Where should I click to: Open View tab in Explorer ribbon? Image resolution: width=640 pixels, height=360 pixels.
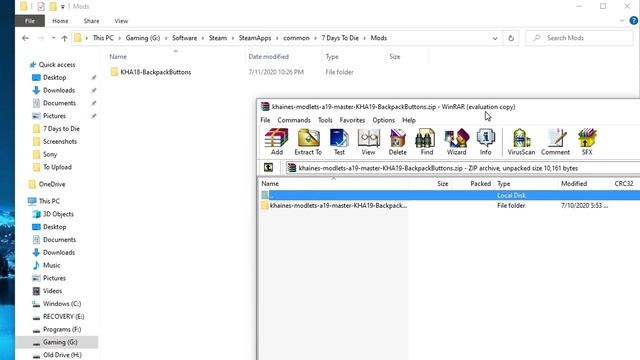click(121, 21)
